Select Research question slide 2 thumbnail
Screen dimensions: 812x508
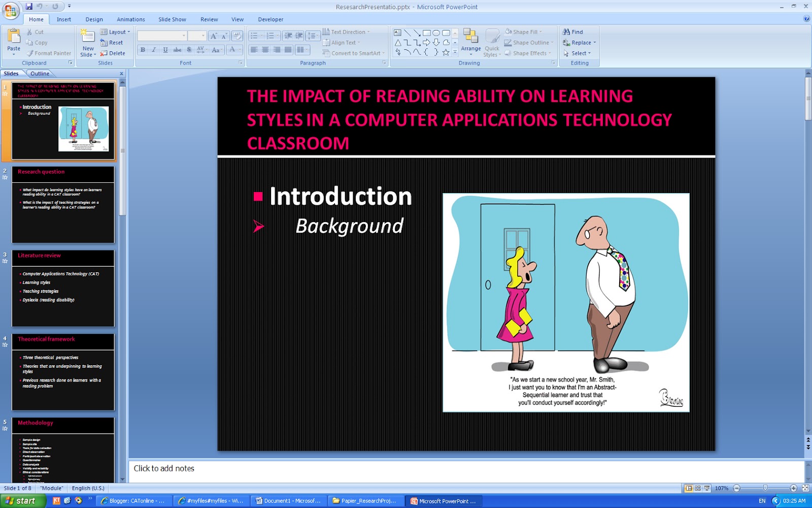[63, 205]
